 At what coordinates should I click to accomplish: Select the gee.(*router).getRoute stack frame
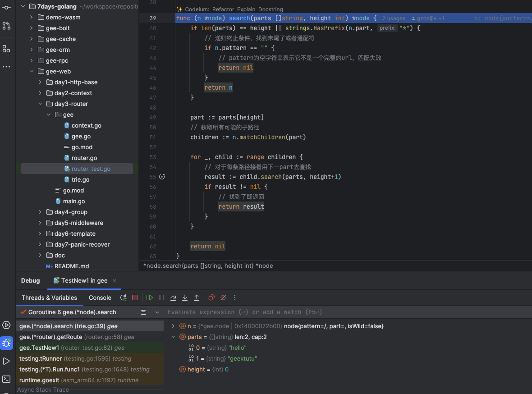point(77,337)
